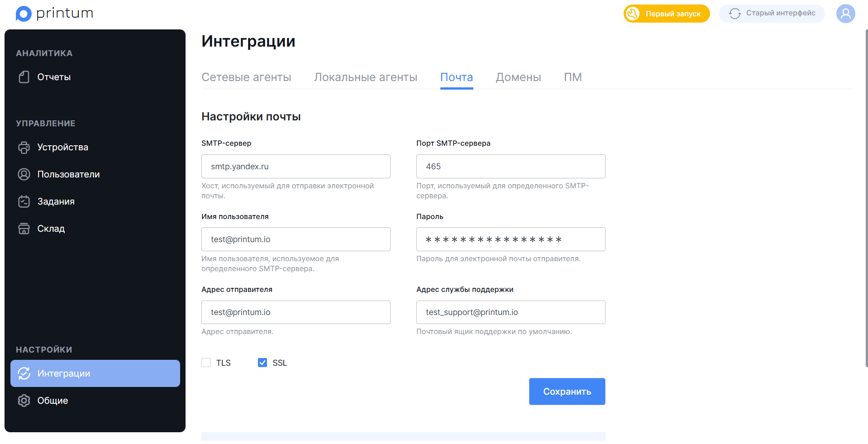The image size is (868, 444).
Task: Click the TLS label
Action: (x=224, y=363)
